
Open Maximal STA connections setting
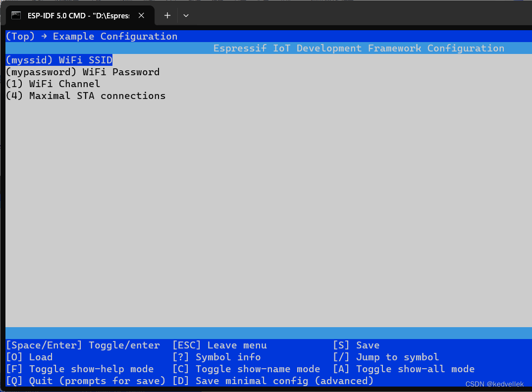tap(85, 96)
